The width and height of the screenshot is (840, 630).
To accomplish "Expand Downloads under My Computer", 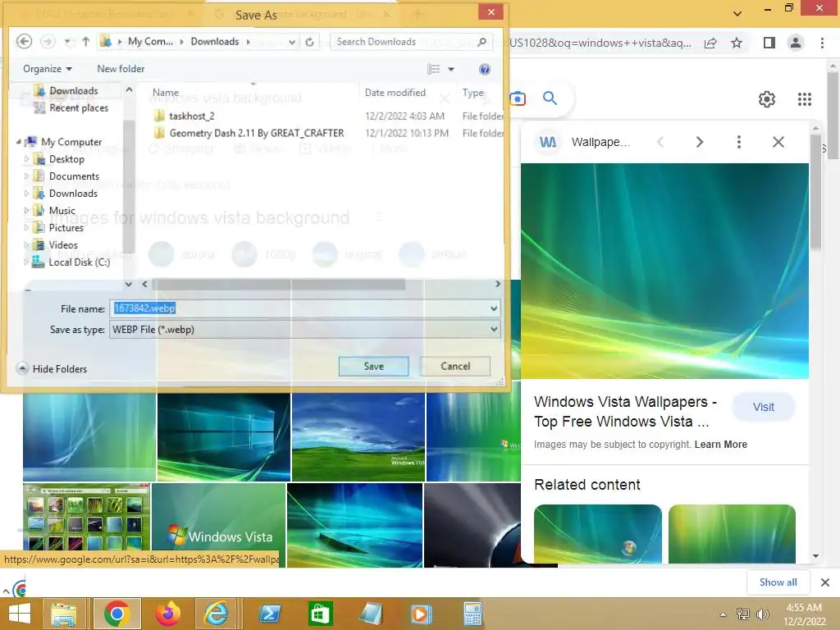I will pyautogui.click(x=27, y=194).
